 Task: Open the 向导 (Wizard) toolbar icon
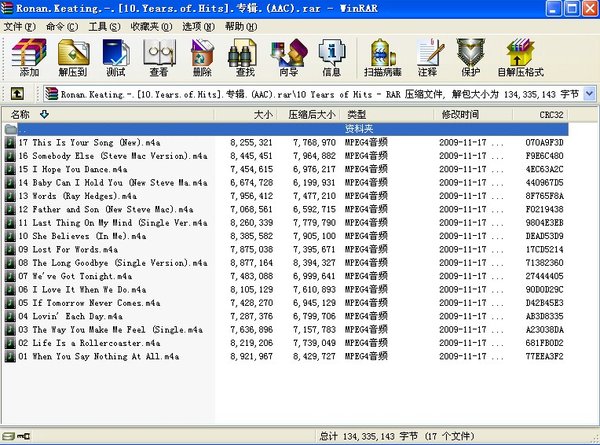point(289,57)
